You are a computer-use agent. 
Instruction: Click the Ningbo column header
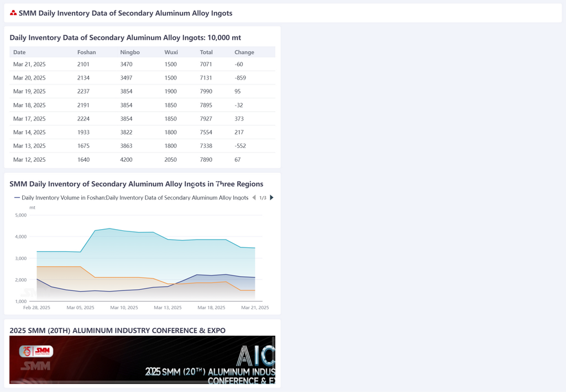(x=130, y=52)
